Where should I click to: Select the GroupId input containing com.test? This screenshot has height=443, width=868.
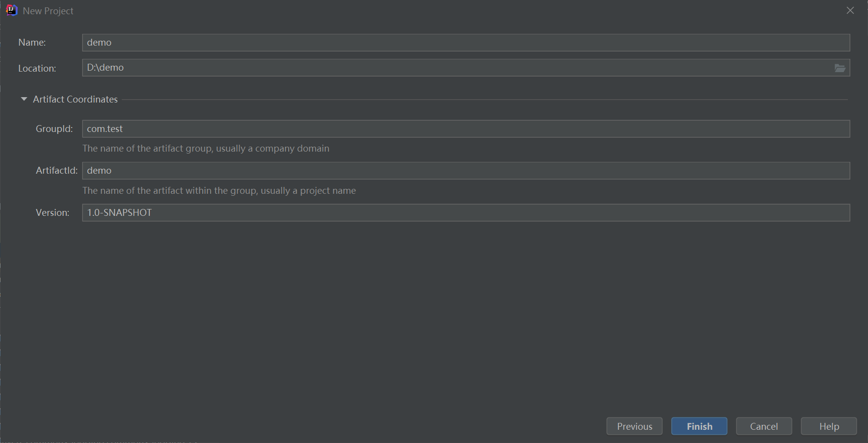(465, 129)
